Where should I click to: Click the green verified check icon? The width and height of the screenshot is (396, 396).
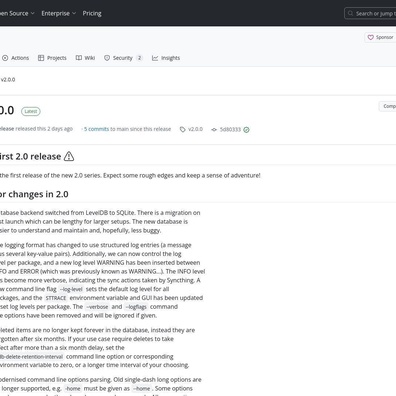pyautogui.click(x=246, y=130)
